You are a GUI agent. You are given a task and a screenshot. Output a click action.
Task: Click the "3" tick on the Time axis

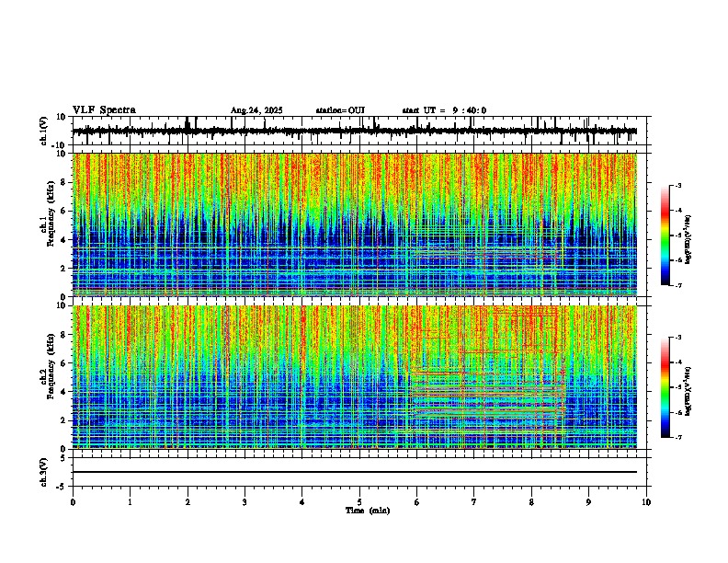tap(245, 502)
